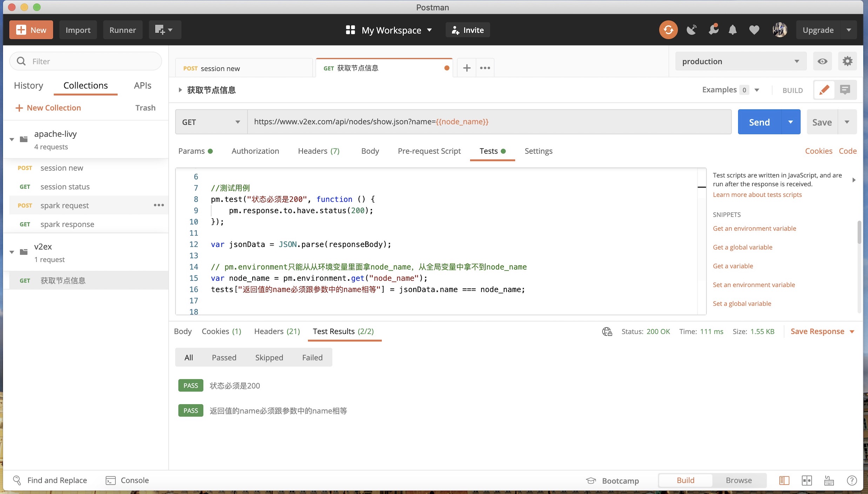Open the notifications bell icon

tap(733, 30)
